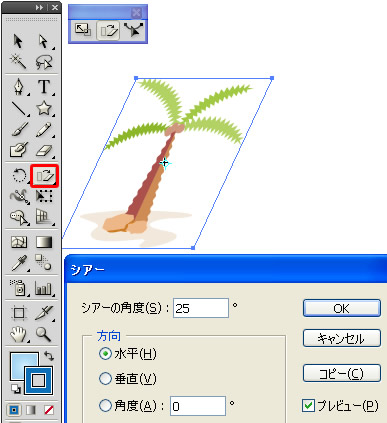Click the シアーの角度 input showing 25
This screenshot has width=387, height=423.
(201, 308)
